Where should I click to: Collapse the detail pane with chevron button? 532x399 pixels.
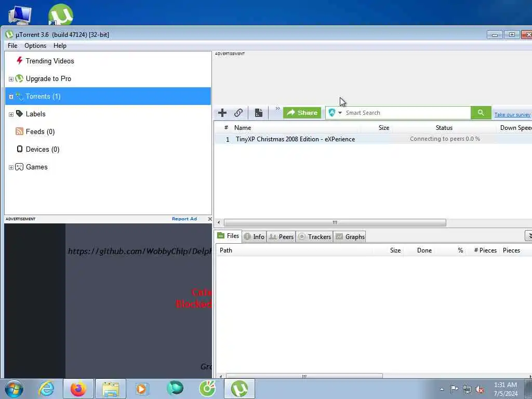528,236
